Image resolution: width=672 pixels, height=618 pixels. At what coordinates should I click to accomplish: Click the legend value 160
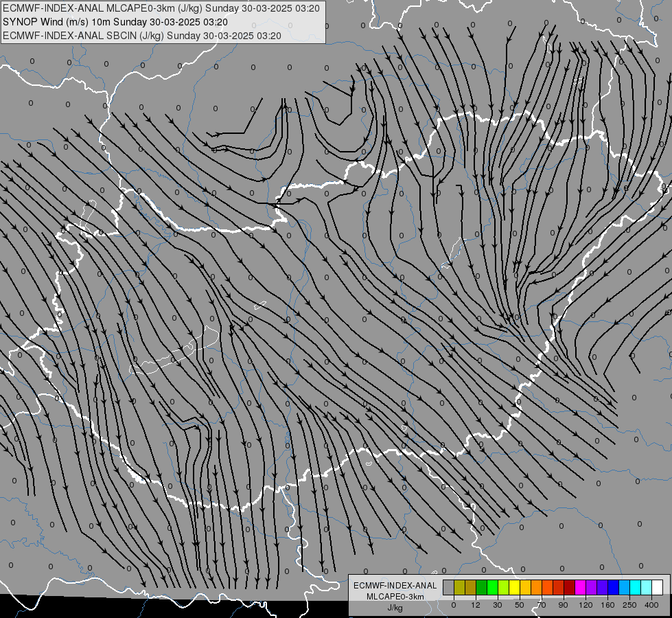[607, 605]
